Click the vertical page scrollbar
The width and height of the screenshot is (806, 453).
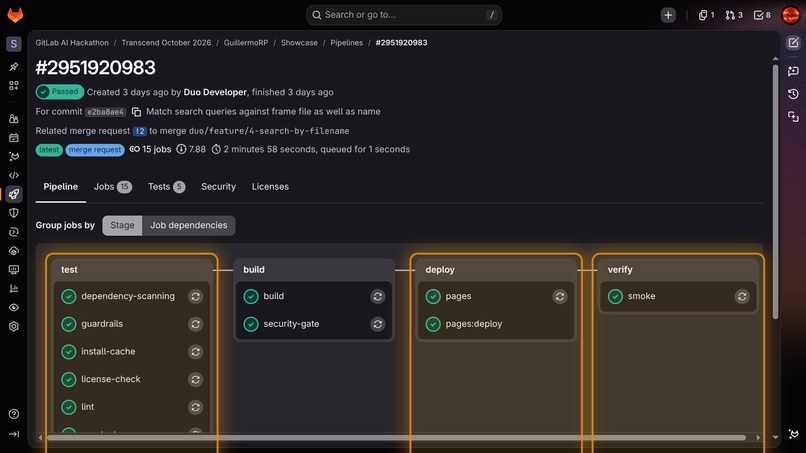[x=775, y=190]
